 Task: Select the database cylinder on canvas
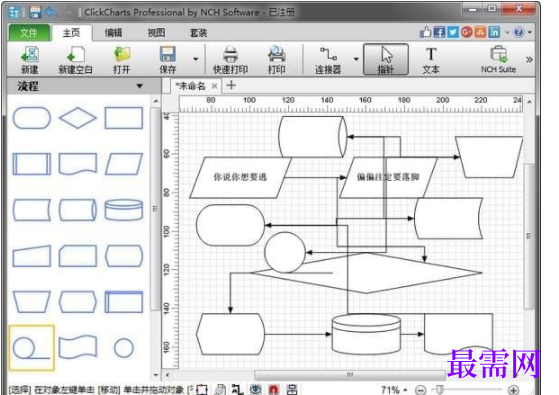pyautogui.click(x=366, y=334)
